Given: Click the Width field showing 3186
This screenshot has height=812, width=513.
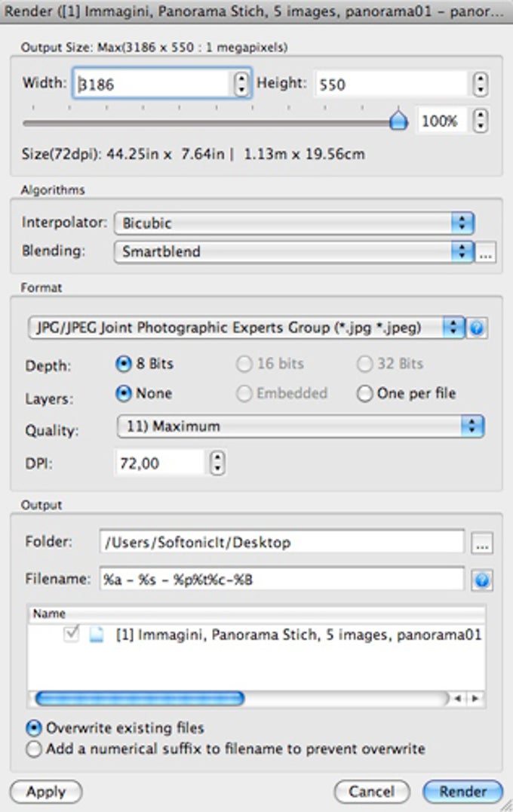Looking at the screenshot, I should [153, 84].
